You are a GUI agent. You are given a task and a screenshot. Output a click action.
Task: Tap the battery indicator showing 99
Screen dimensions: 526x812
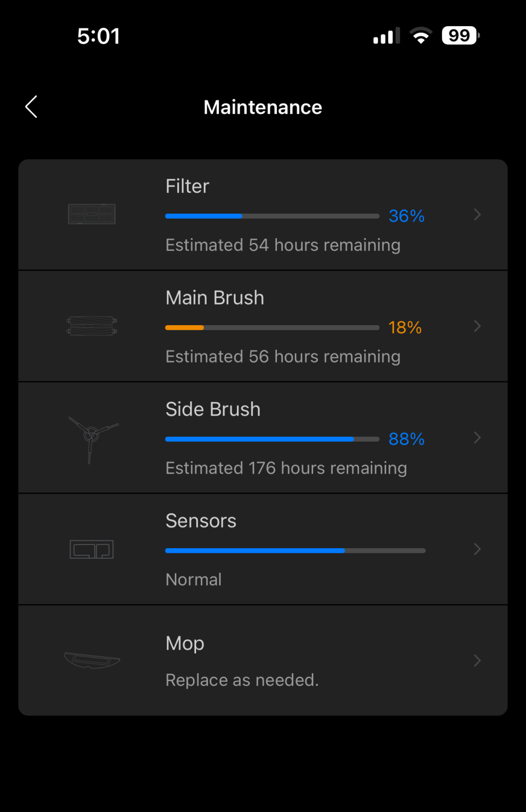coord(461,36)
